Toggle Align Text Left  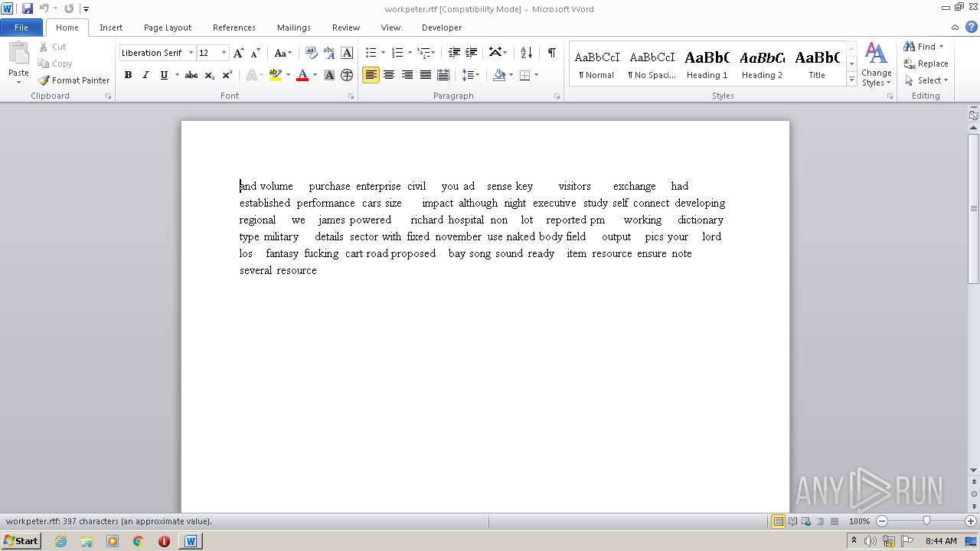(x=371, y=75)
